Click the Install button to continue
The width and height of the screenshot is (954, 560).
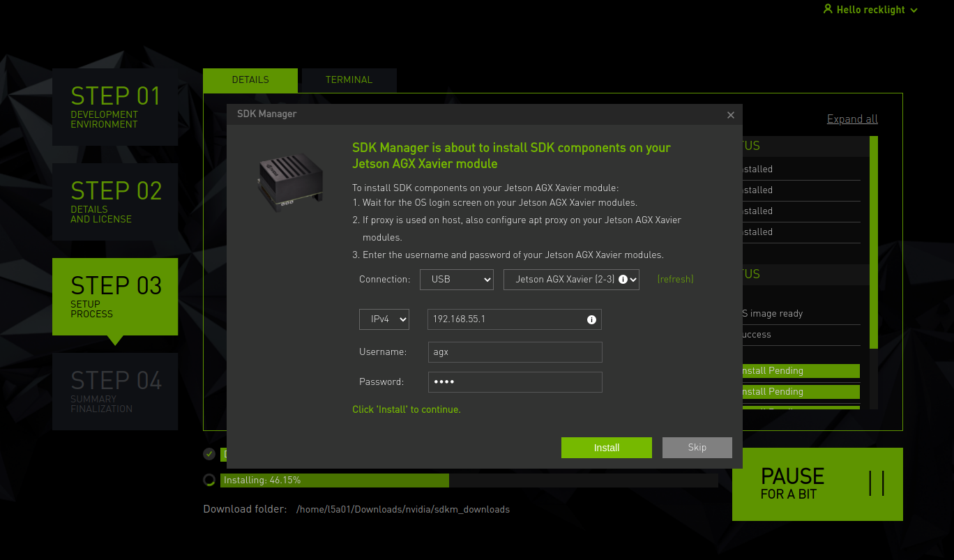(606, 447)
